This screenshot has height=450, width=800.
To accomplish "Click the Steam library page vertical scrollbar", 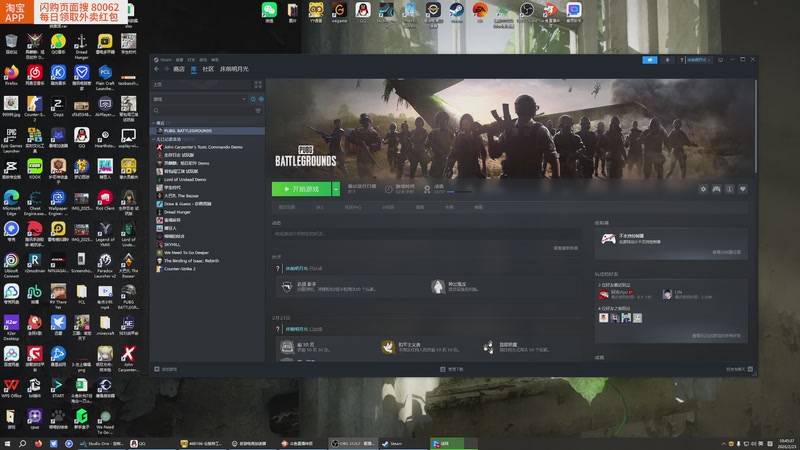I will (756, 126).
